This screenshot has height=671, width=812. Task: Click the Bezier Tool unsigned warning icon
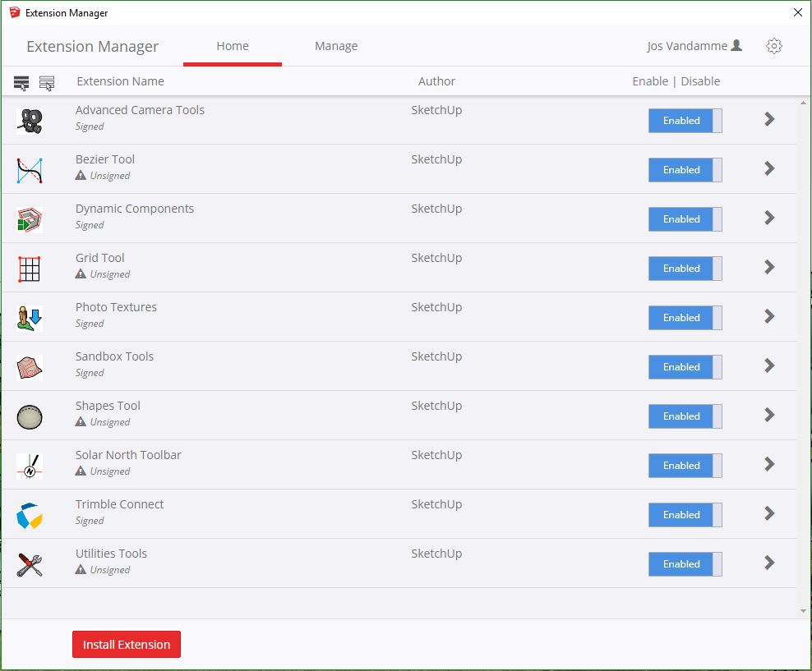81,176
